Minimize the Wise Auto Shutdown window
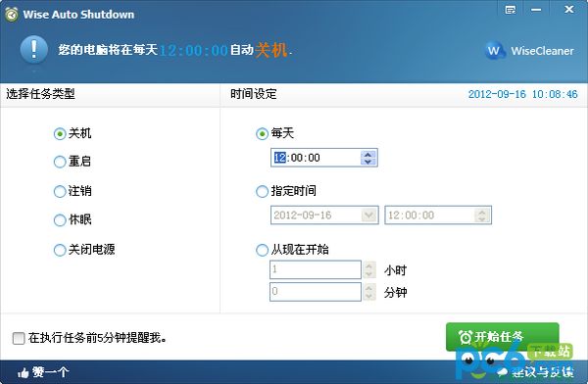The image size is (588, 384). point(536,10)
